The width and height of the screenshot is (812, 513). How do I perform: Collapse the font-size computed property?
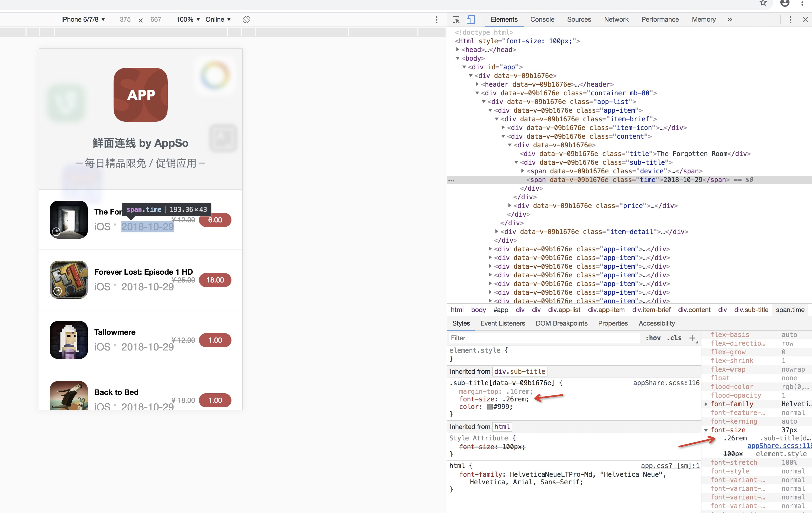coord(706,430)
